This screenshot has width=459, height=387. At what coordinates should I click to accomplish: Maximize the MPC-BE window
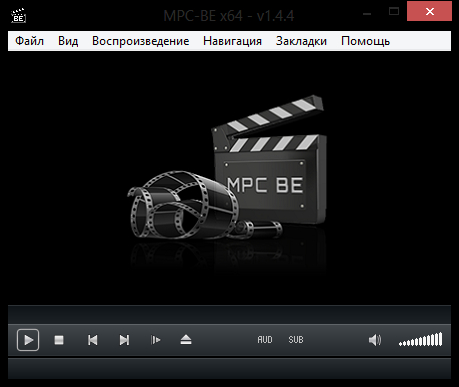tap(394, 12)
